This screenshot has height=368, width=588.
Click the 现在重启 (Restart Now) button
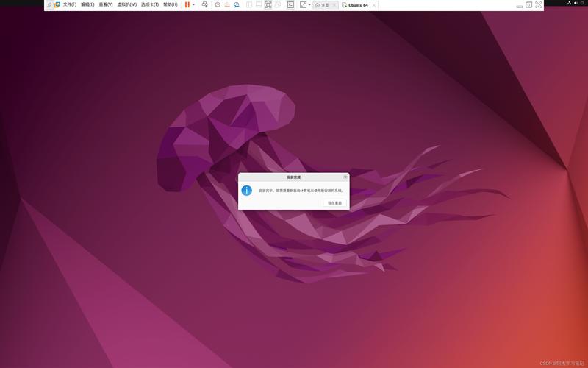coord(334,203)
